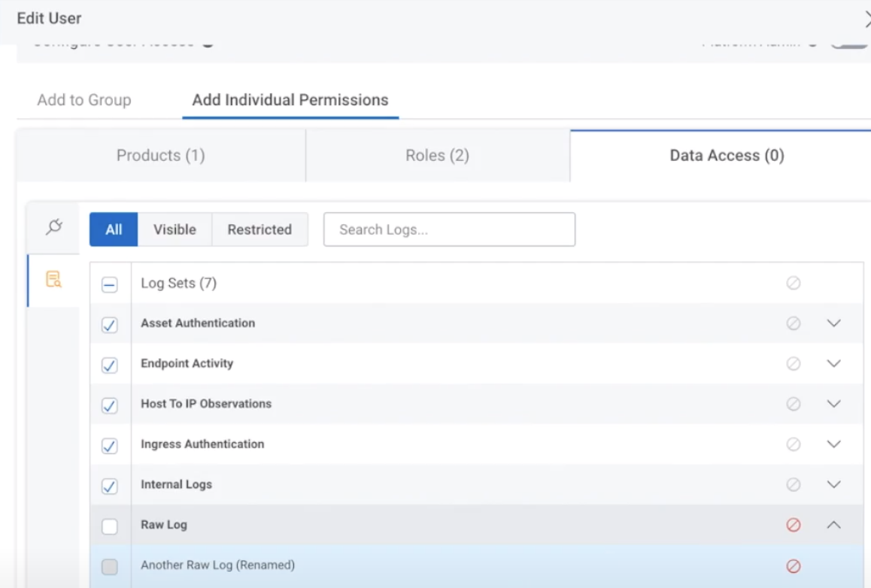Click restricted icon for Another Raw Log (Renamed)

point(793,566)
